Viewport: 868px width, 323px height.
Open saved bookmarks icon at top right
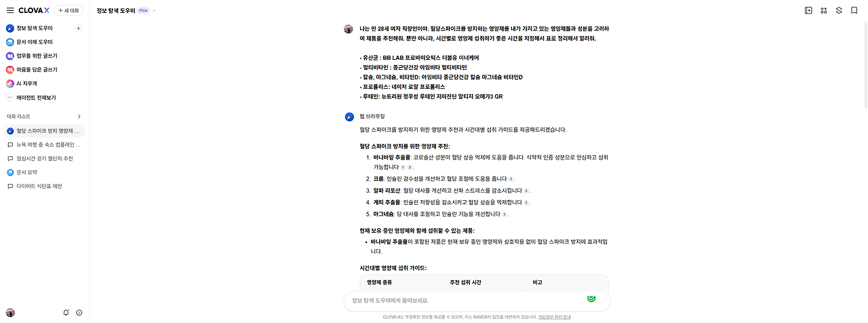click(854, 10)
